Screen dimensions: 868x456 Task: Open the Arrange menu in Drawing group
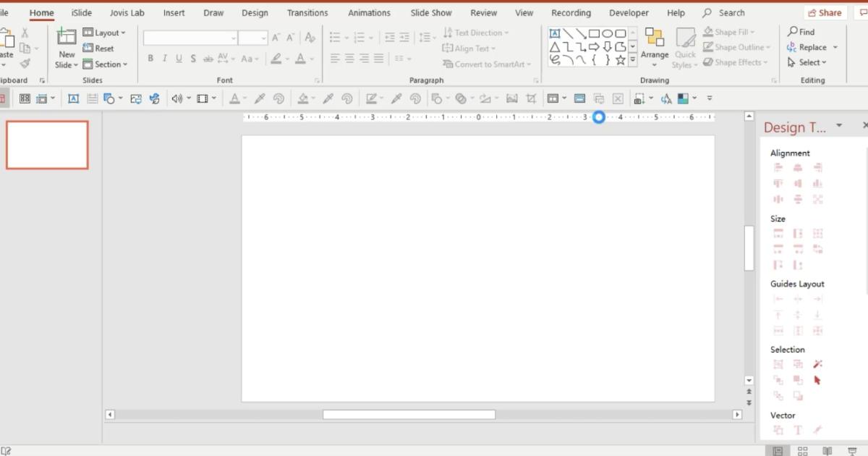[655, 46]
